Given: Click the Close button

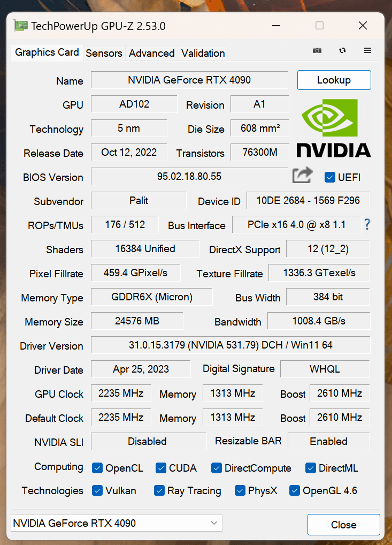Looking at the screenshot, I should (x=344, y=525).
